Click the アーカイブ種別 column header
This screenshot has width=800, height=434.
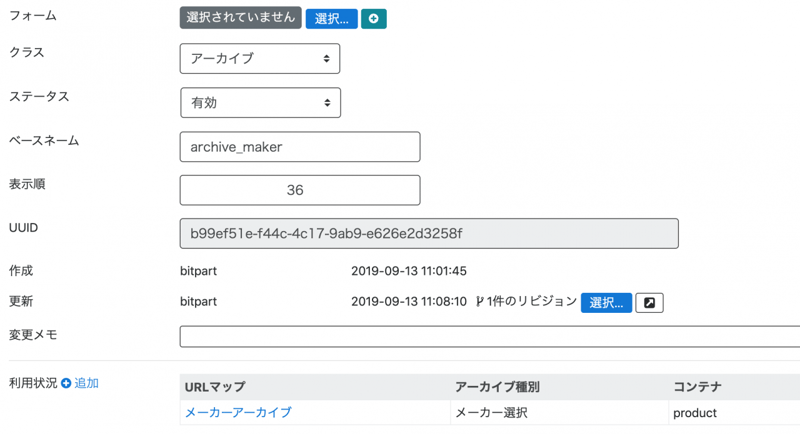click(497, 387)
